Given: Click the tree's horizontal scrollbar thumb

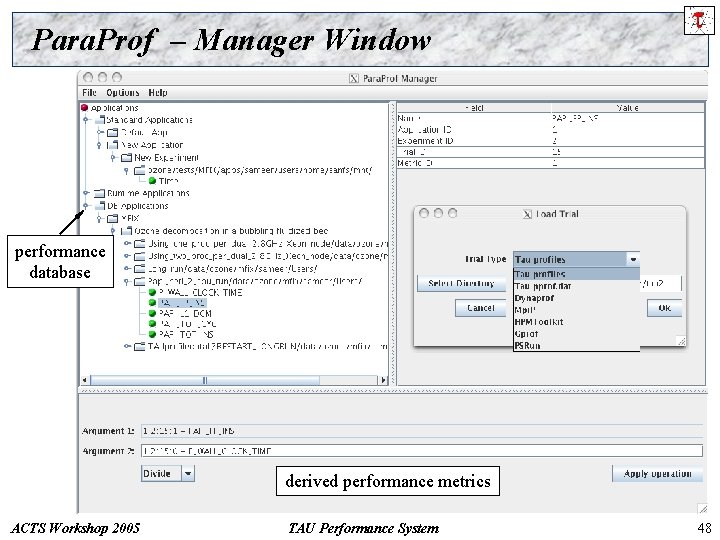Looking at the screenshot, I should [205, 380].
